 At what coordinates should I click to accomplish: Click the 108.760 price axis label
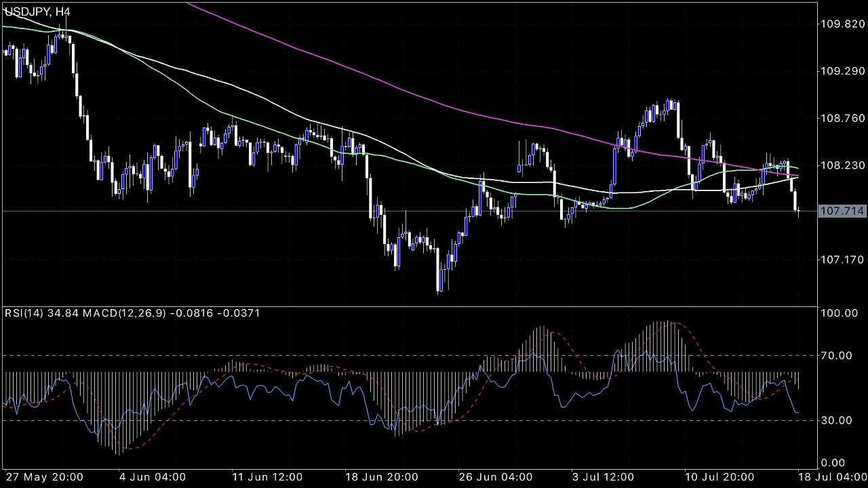pos(842,118)
